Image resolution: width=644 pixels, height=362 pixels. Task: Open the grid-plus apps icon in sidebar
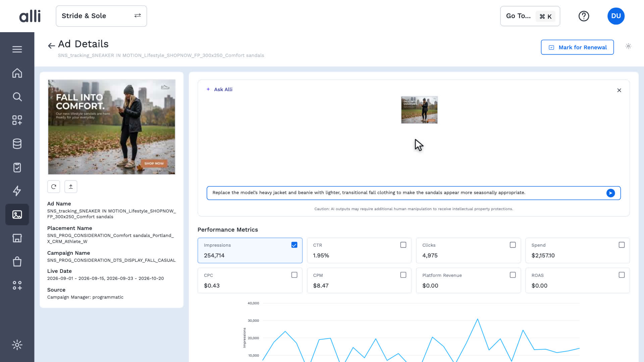point(17,120)
